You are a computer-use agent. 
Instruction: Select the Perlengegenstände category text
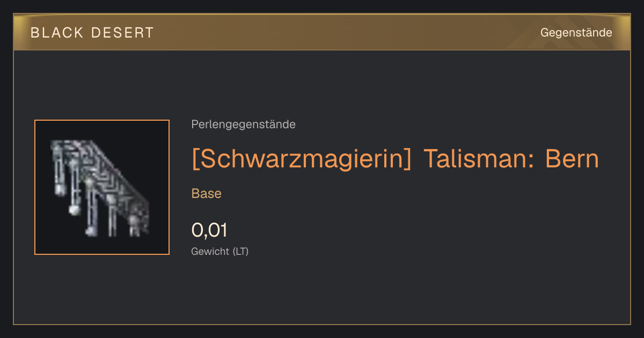pyautogui.click(x=243, y=124)
